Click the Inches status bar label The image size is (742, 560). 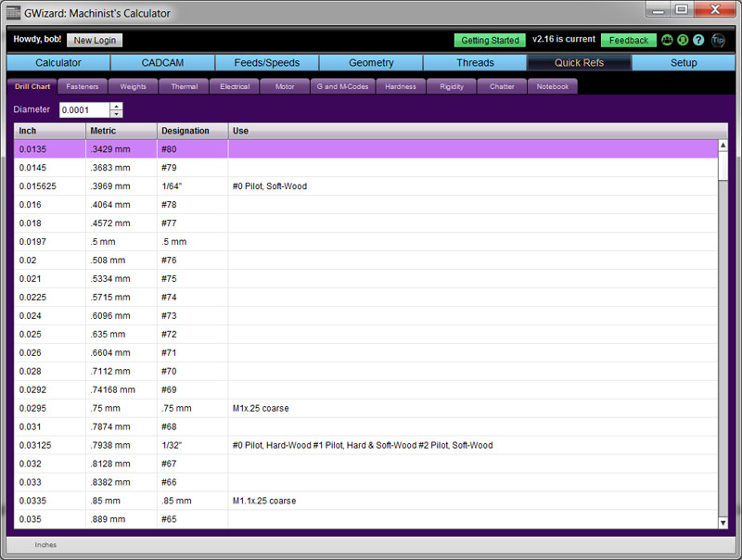pyautogui.click(x=45, y=545)
